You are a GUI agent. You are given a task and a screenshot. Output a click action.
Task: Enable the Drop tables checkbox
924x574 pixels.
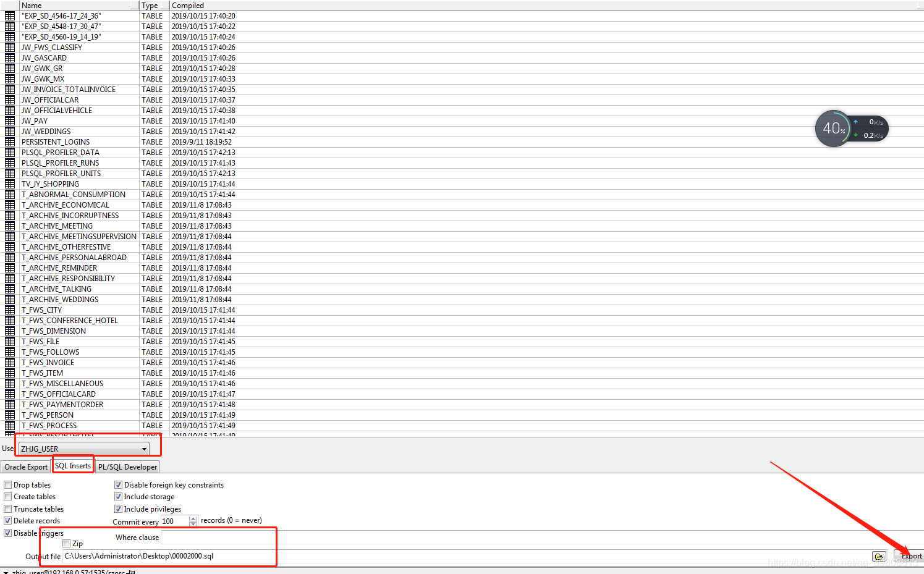pos(7,484)
